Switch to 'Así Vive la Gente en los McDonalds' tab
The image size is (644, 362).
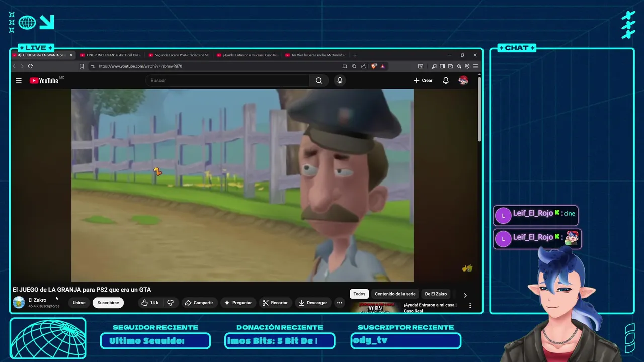(315, 55)
